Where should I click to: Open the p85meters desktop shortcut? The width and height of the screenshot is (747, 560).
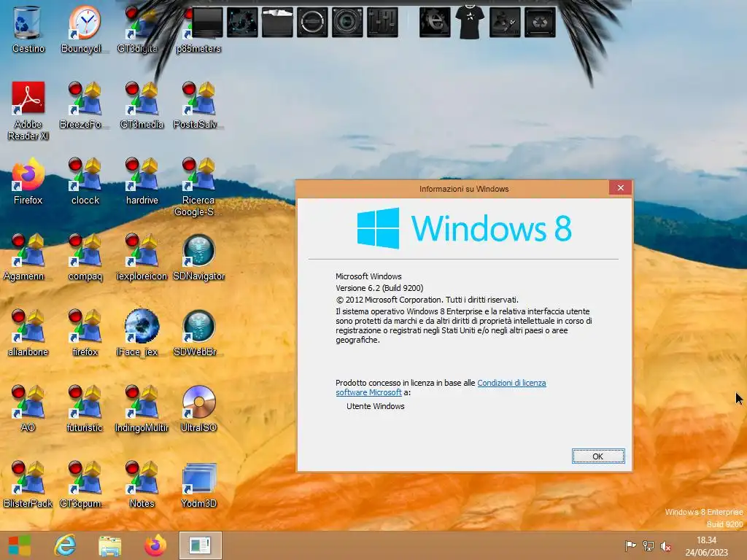[x=198, y=28]
